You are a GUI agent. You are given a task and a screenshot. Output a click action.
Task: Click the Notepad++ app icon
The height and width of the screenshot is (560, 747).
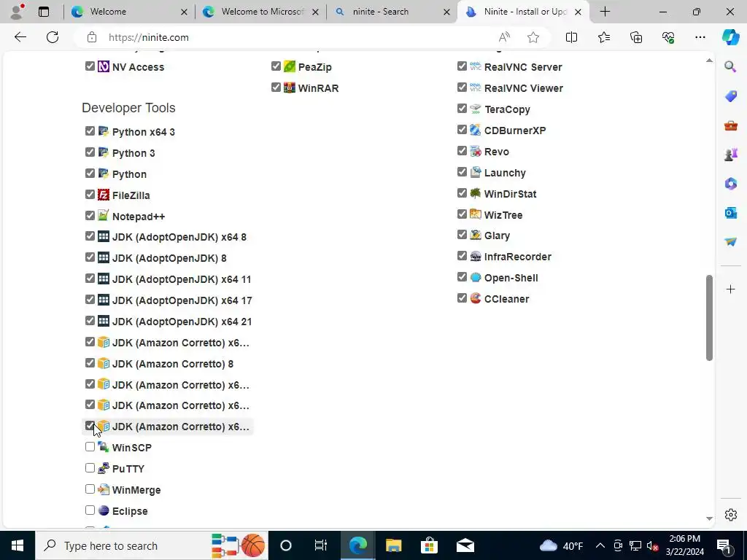(x=104, y=216)
